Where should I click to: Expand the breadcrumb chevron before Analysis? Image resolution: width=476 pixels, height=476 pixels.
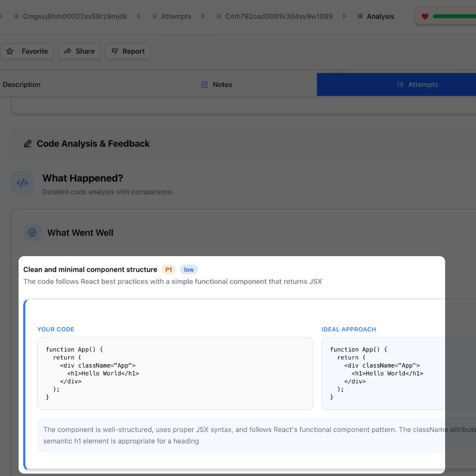(x=344, y=16)
